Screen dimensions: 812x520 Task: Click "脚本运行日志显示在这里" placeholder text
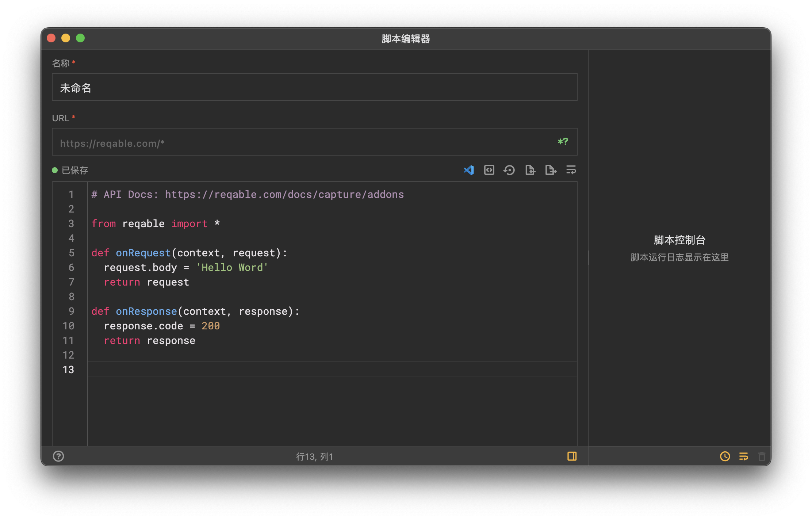pos(679,257)
